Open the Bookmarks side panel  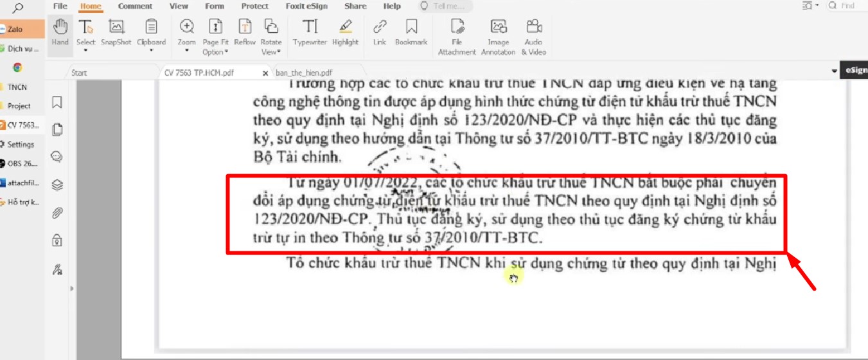point(57,102)
